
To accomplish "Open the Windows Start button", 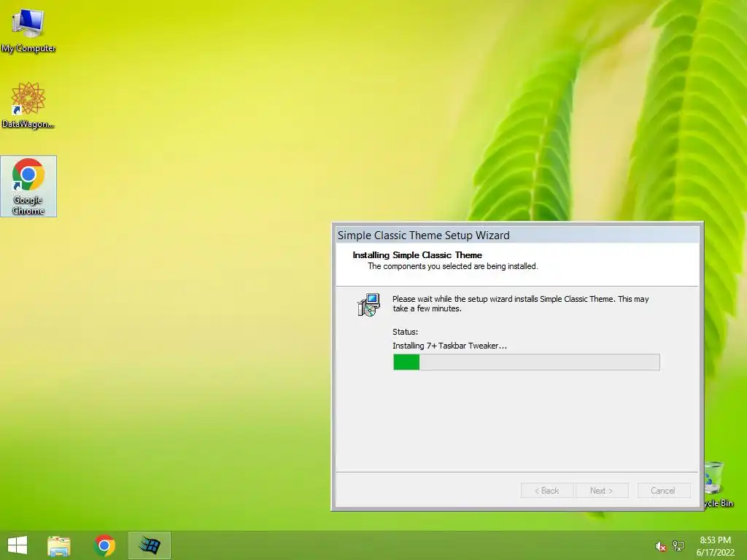I will pyautogui.click(x=18, y=545).
